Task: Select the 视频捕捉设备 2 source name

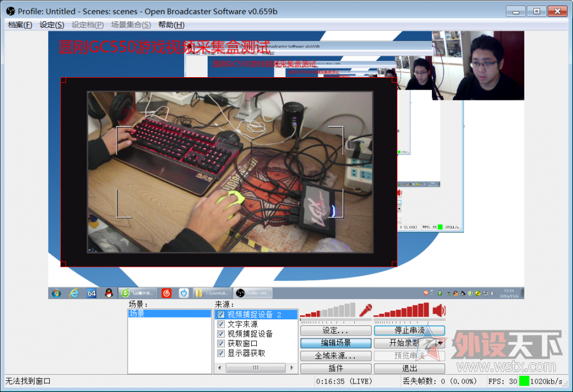Action: click(x=255, y=314)
